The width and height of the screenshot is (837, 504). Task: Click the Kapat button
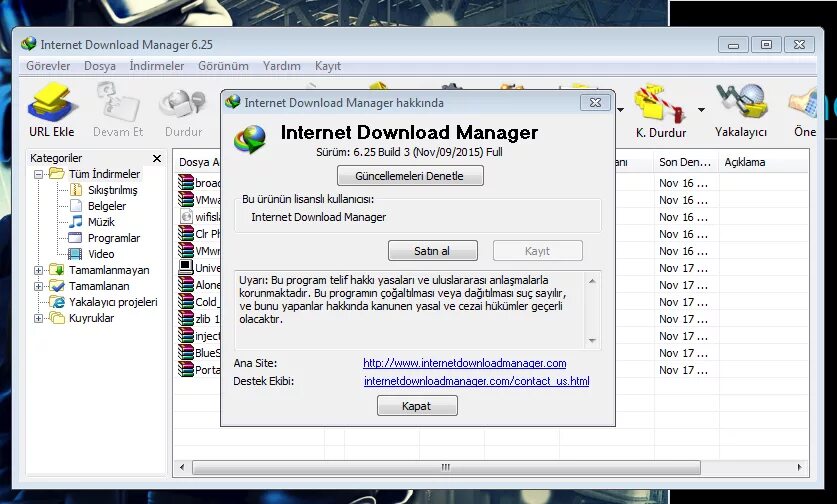(x=417, y=405)
